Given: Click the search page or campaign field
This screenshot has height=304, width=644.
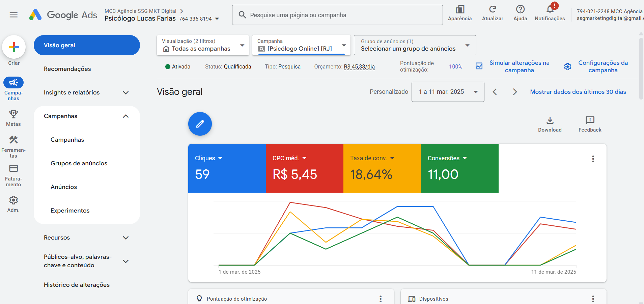Looking at the screenshot, I should (x=337, y=15).
